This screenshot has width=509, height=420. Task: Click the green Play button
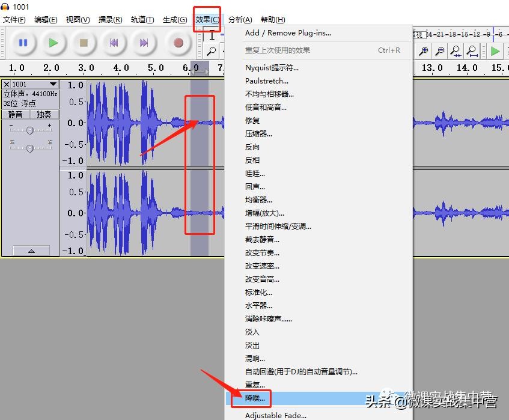[x=53, y=43]
